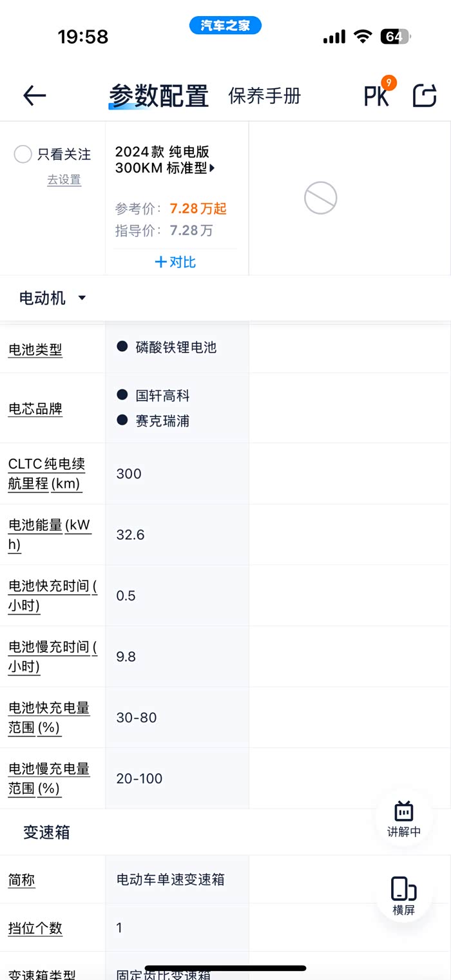This screenshot has height=980, width=451.
Task: Tap the 300 km range value cell
Action: [129, 474]
